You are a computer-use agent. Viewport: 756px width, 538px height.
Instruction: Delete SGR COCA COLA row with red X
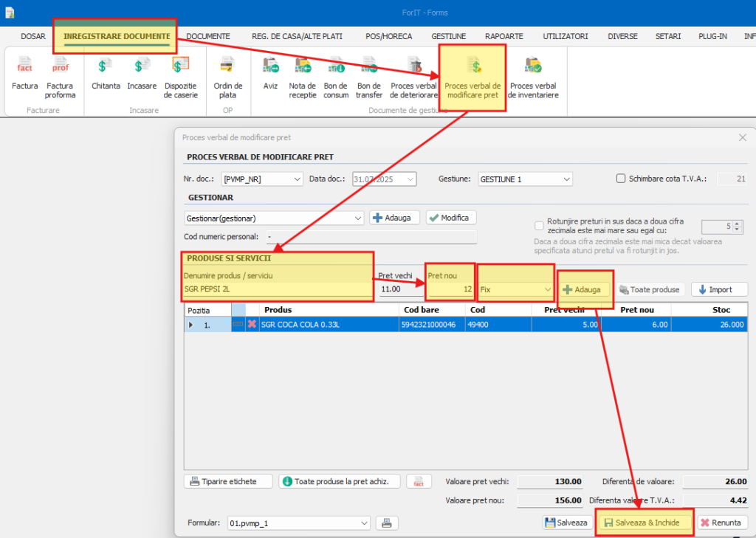pos(252,325)
